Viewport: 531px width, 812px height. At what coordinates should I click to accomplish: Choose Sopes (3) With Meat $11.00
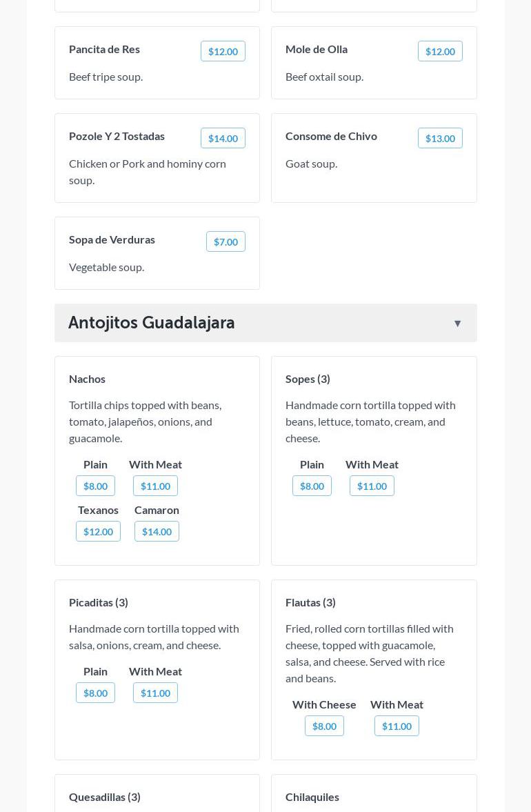[x=372, y=486]
